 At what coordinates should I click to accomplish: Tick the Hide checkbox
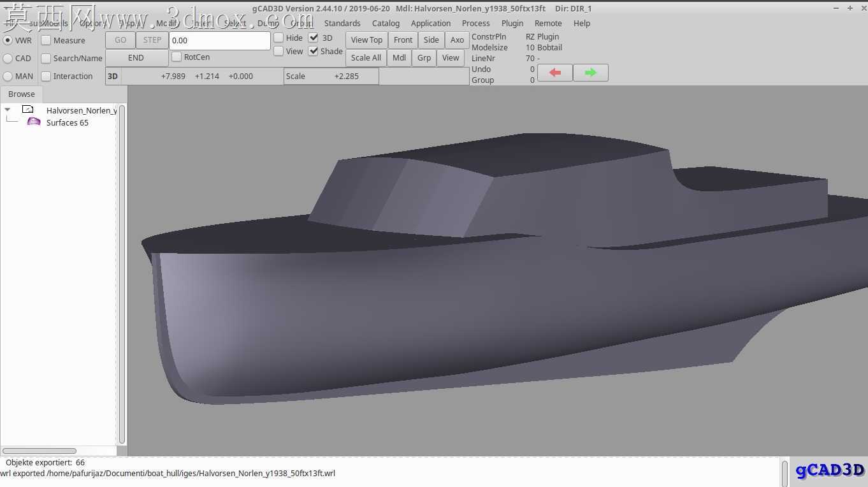278,38
